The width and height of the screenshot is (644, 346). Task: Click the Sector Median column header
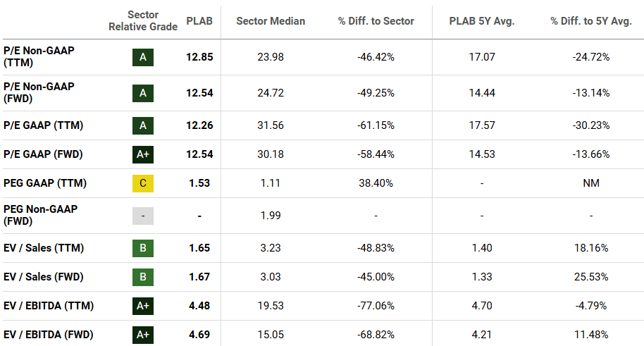pyautogui.click(x=271, y=21)
